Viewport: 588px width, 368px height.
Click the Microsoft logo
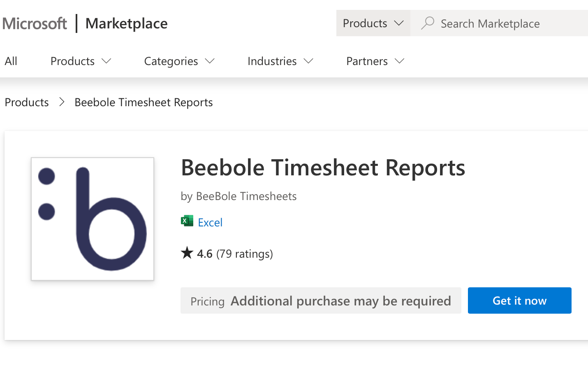(35, 23)
